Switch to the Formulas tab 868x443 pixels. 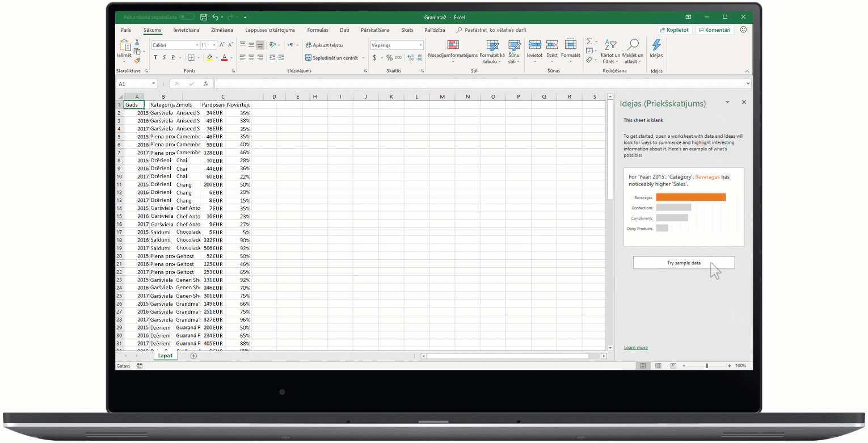point(318,30)
